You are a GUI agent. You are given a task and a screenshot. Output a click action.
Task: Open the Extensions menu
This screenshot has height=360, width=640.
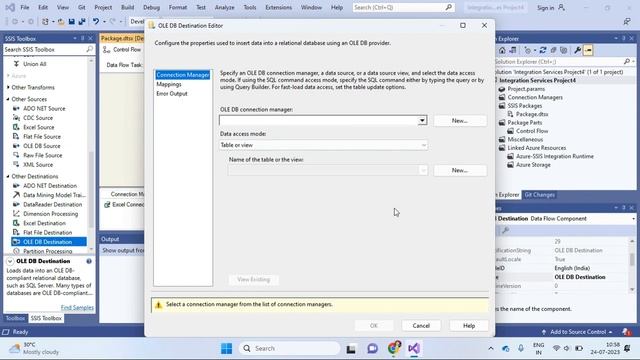pyautogui.click(x=278, y=7)
